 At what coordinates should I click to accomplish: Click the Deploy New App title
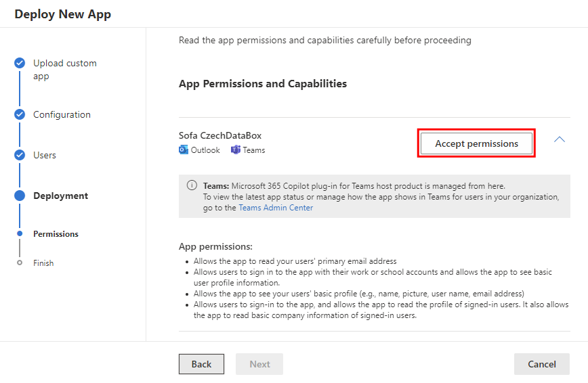point(62,14)
